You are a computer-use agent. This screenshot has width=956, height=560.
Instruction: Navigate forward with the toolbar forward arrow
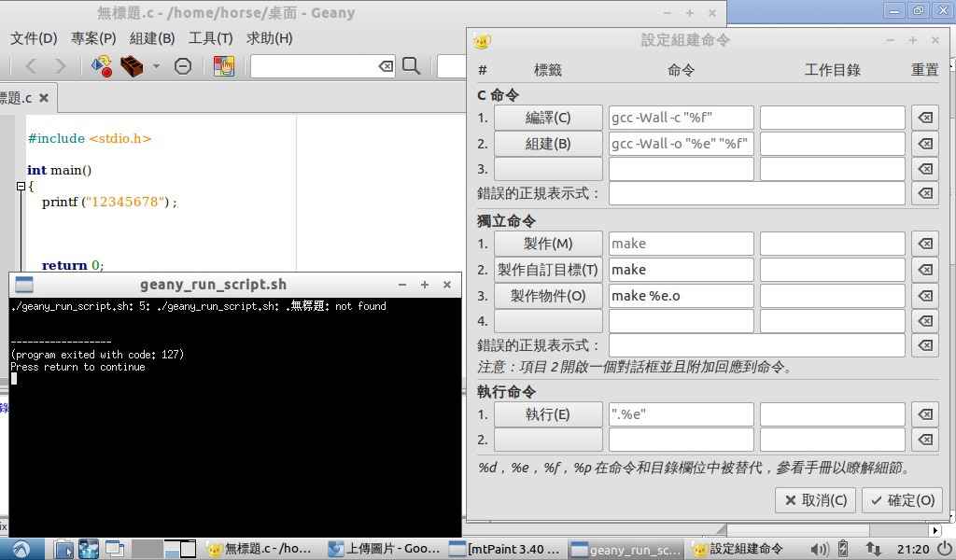pos(60,66)
